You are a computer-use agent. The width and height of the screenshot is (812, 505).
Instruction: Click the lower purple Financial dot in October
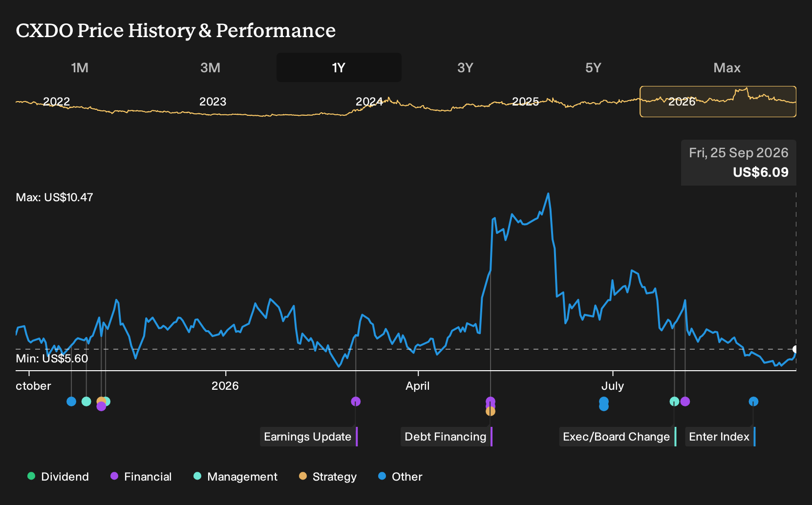[x=101, y=406]
